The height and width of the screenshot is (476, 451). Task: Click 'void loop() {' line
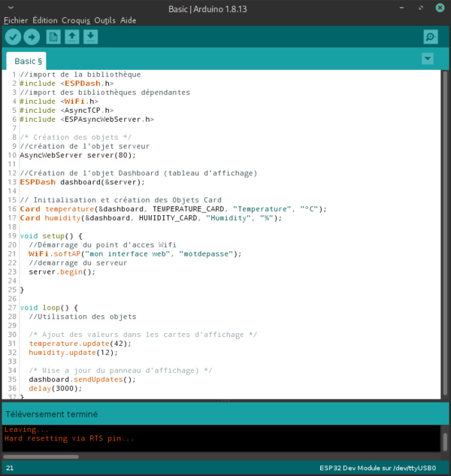click(49, 308)
